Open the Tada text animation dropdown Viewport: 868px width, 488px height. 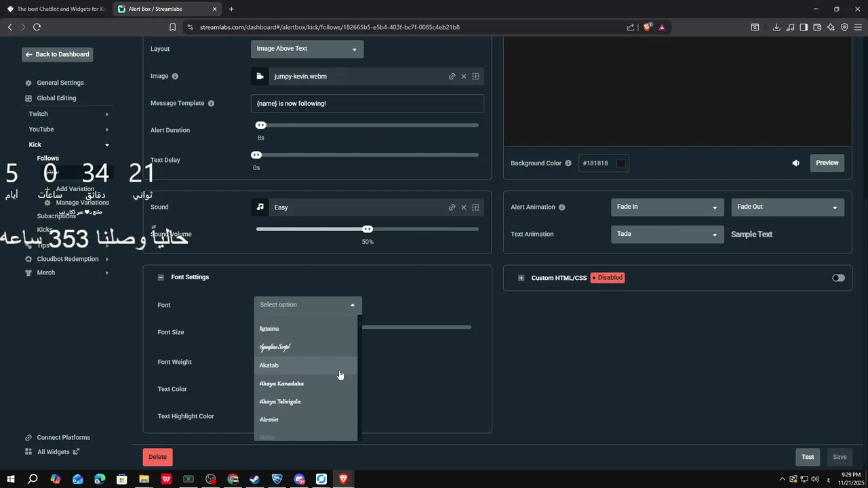coord(667,235)
